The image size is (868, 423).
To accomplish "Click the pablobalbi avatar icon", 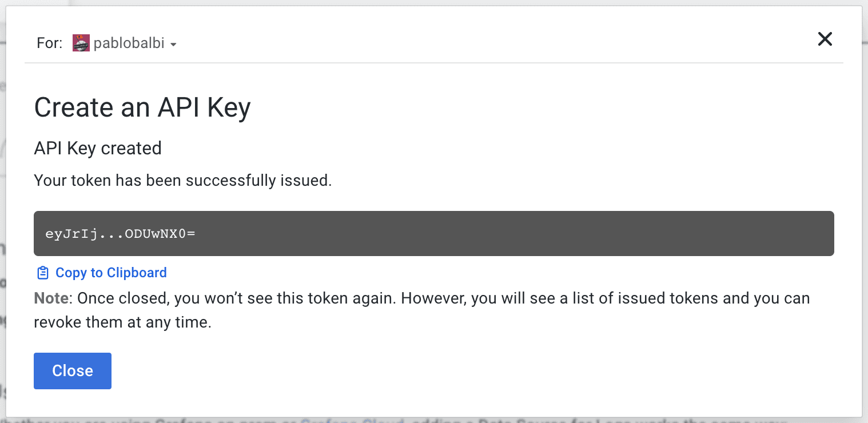I will tap(81, 43).
